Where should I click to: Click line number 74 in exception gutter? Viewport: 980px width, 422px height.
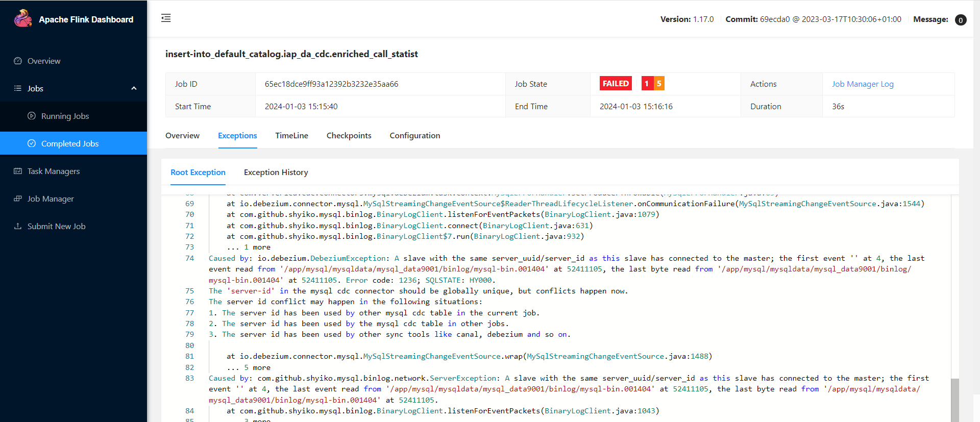coord(189,258)
